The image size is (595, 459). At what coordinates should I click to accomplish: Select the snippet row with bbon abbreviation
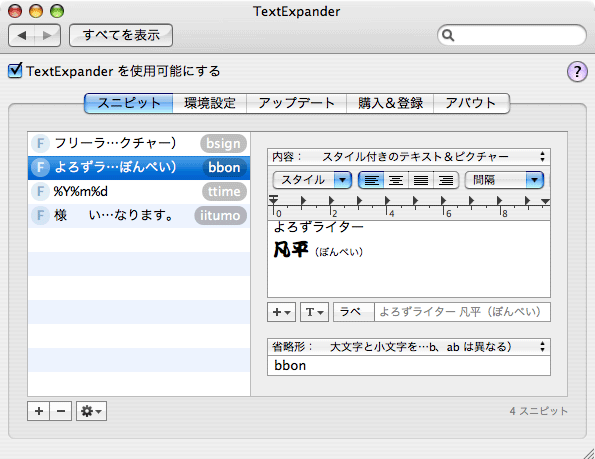point(139,168)
